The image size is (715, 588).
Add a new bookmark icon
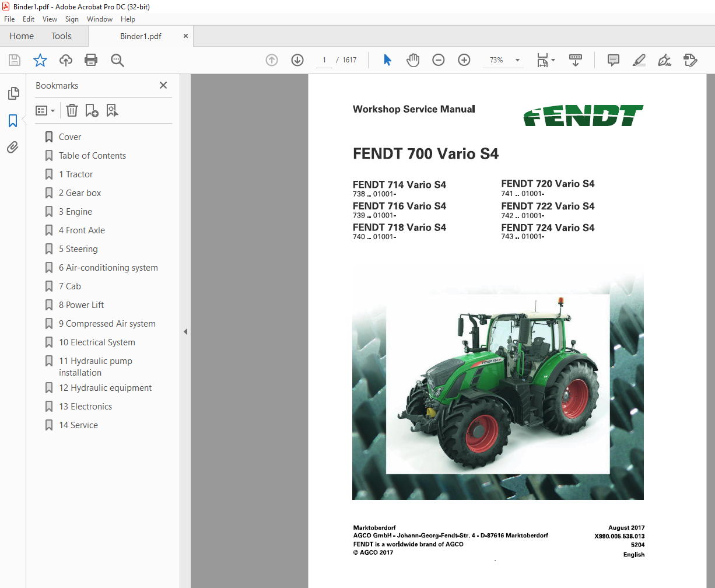92,110
